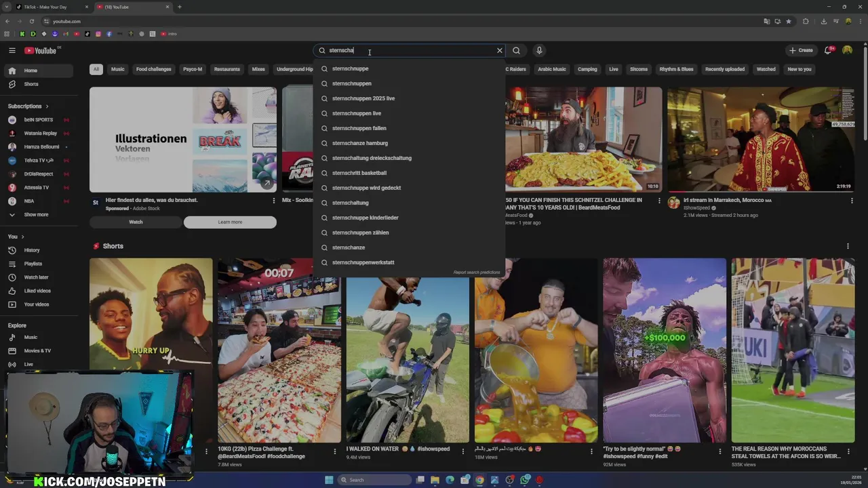Viewport: 868px width, 488px height.
Task: Open the notifications bell
Action: pos(828,50)
